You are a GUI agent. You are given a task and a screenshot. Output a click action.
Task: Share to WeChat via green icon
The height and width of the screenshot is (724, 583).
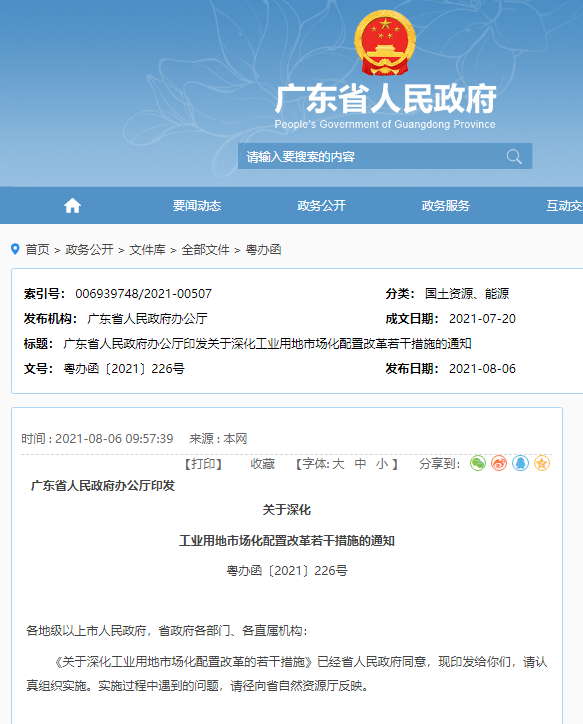[x=478, y=463]
